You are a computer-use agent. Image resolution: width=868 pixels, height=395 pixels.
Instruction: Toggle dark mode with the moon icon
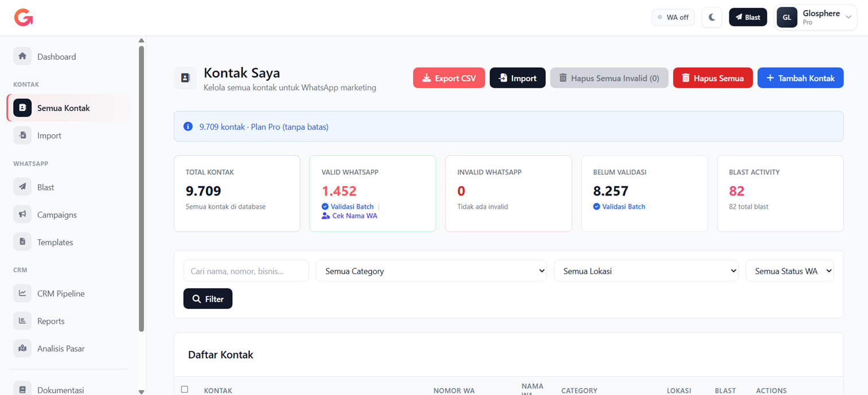tap(711, 17)
